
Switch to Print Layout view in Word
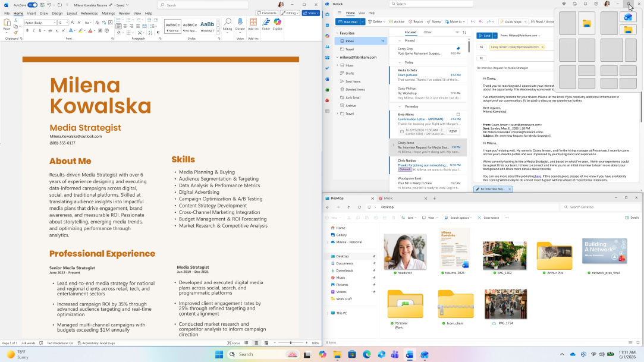pos(256,343)
